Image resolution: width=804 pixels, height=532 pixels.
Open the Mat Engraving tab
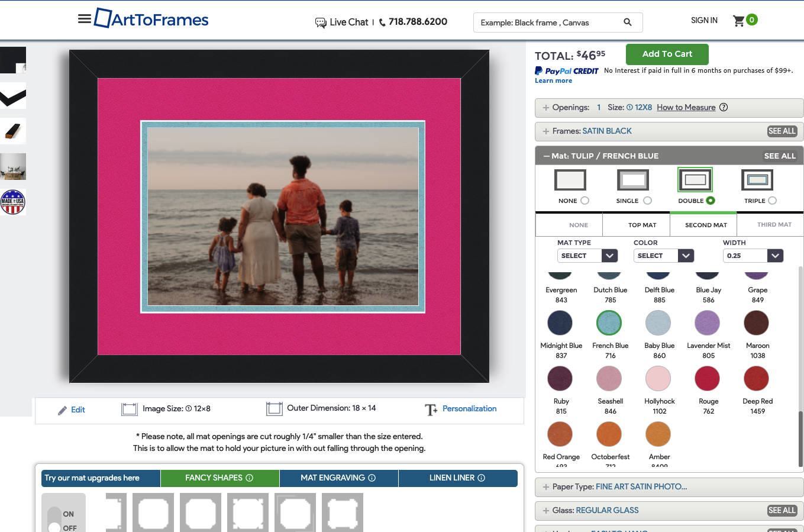pyautogui.click(x=338, y=478)
